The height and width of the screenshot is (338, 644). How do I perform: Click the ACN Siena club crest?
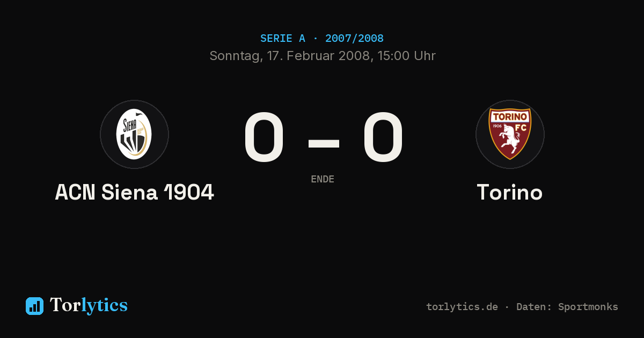coord(134,134)
